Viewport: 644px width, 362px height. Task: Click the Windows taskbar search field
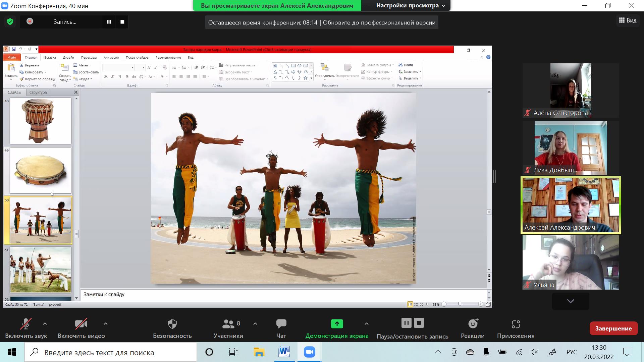pyautogui.click(x=111, y=353)
